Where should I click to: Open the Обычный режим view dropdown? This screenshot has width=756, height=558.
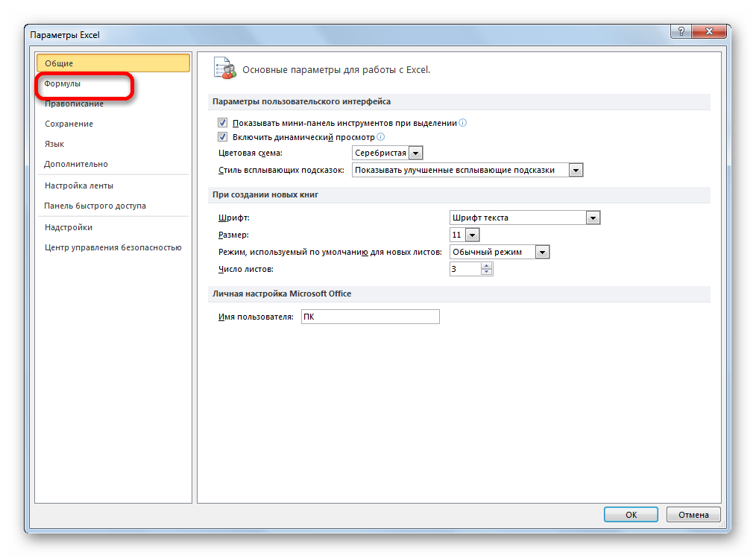543,252
